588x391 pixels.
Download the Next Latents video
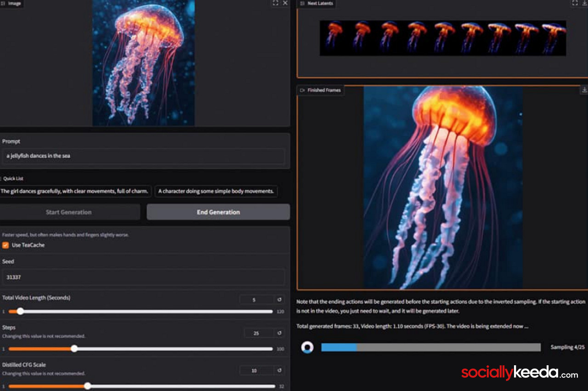coord(584,3)
